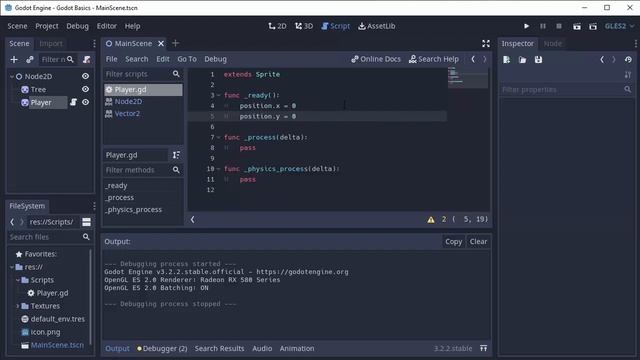Pause the running scene

pyautogui.click(x=543, y=26)
